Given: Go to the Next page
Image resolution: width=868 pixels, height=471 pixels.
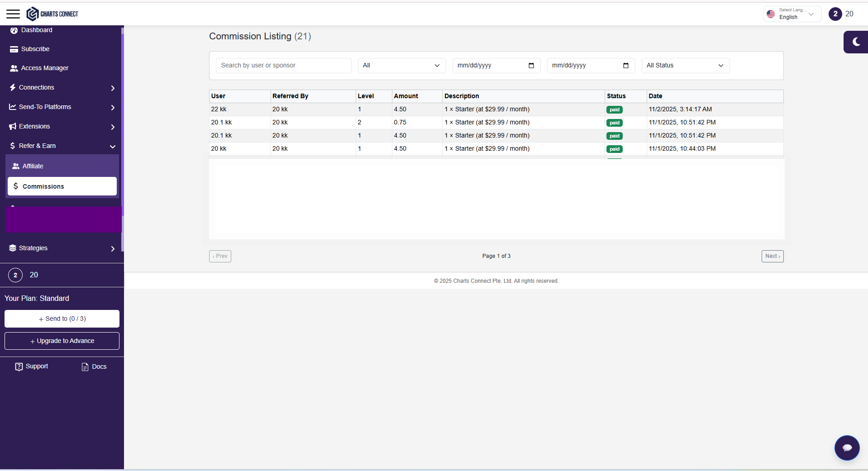Looking at the screenshot, I should 772,256.
